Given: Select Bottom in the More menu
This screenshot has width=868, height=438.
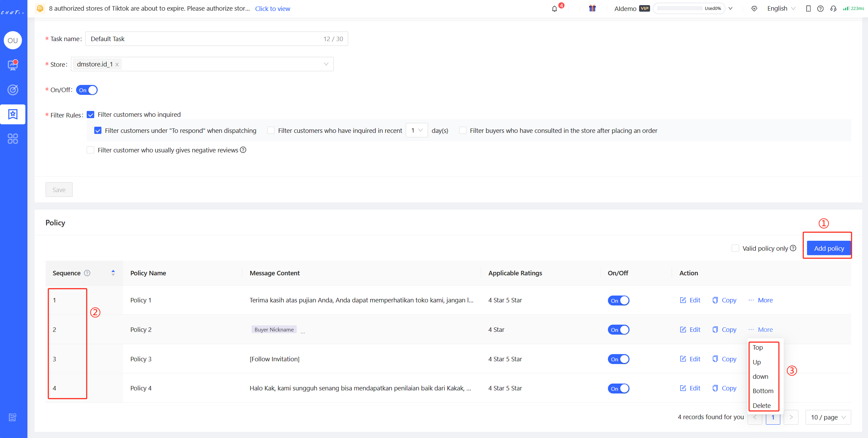Looking at the screenshot, I should 764,391.
